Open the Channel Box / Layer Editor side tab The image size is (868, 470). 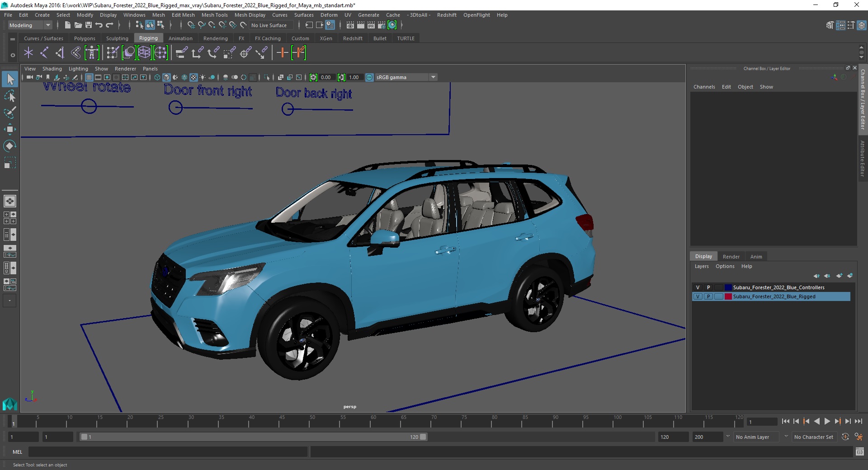coord(863,99)
